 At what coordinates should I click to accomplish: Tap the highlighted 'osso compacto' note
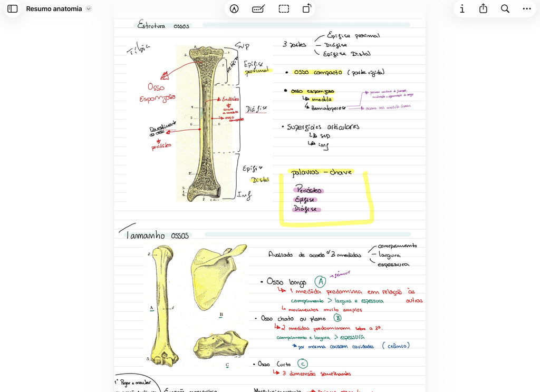(317, 72)
